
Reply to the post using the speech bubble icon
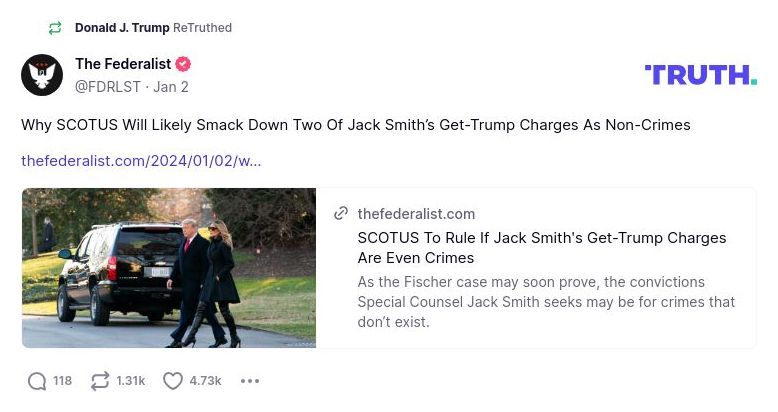click(x=37, y=381)
